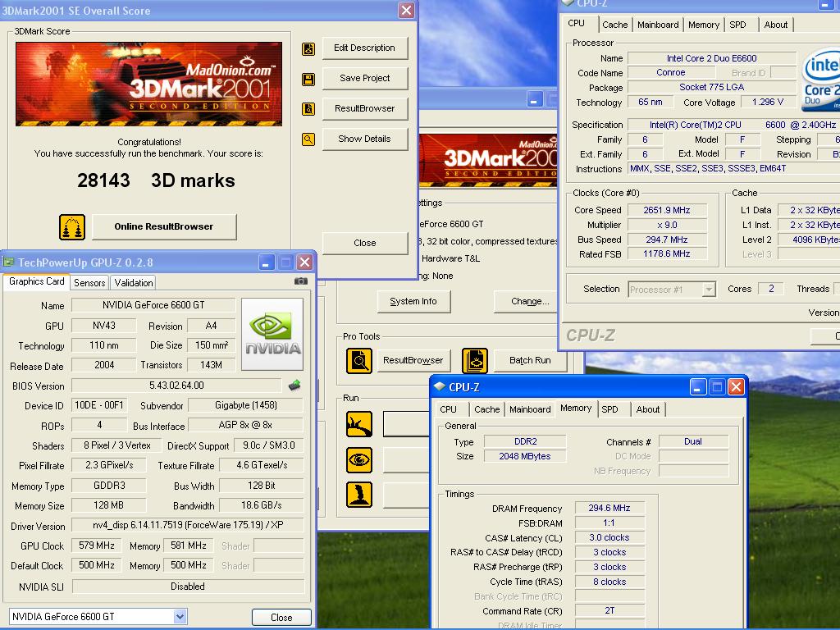Viewport: 840px width, 630px height.
Task: Click the Pro Tools ResultBrowser magnifier icon
Action: pyautogui.click(x=359, y=361)
